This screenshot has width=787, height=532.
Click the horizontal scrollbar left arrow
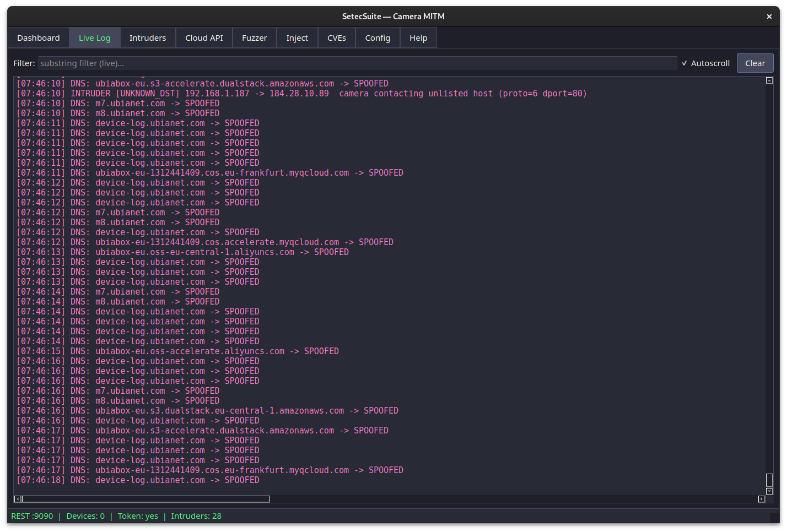click(17, 499)
